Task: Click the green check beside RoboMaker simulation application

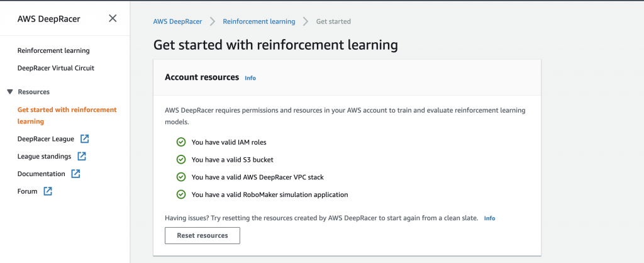Action: click(x=180, y=194)
